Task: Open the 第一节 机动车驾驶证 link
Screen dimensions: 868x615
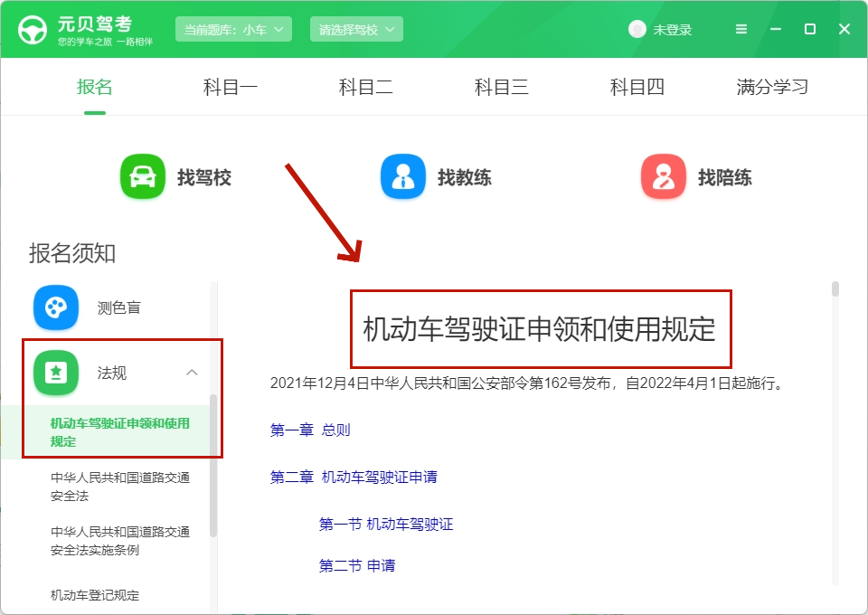Action: tap(386, 524)
